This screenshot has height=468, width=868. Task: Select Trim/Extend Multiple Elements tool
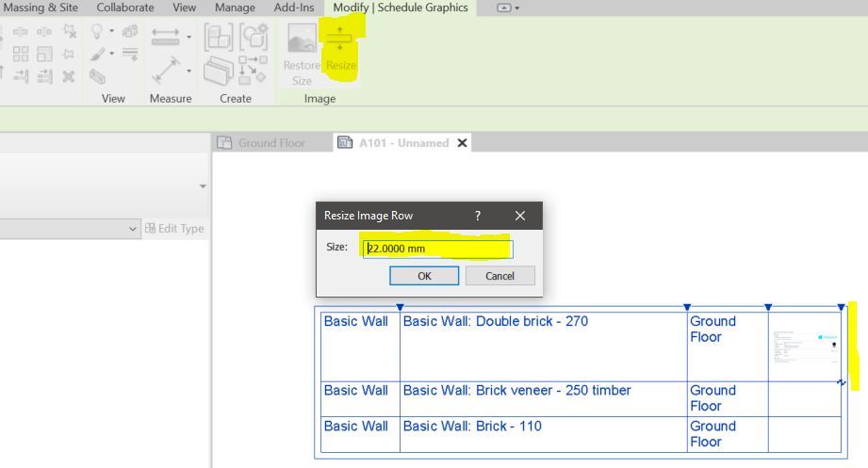click(44, 75)
